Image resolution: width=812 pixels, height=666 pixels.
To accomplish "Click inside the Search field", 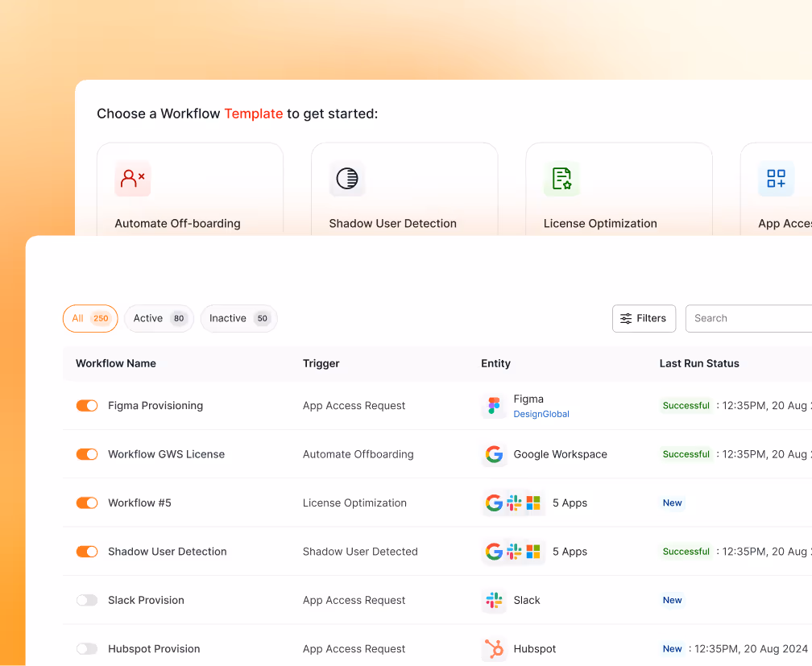I will [x=749, y=318].
